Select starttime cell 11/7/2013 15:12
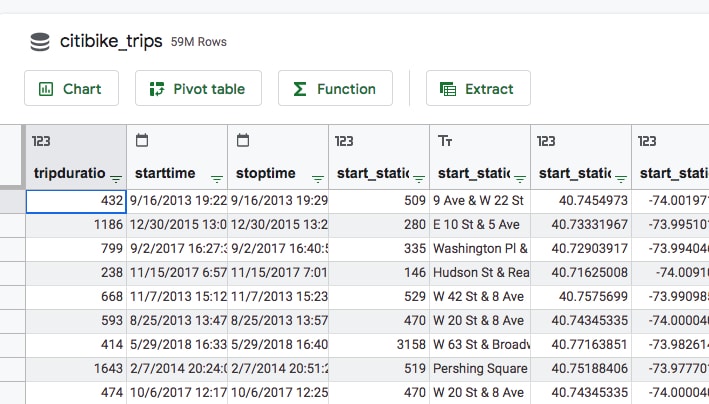709x404 pixels. (x=177, y=297)
